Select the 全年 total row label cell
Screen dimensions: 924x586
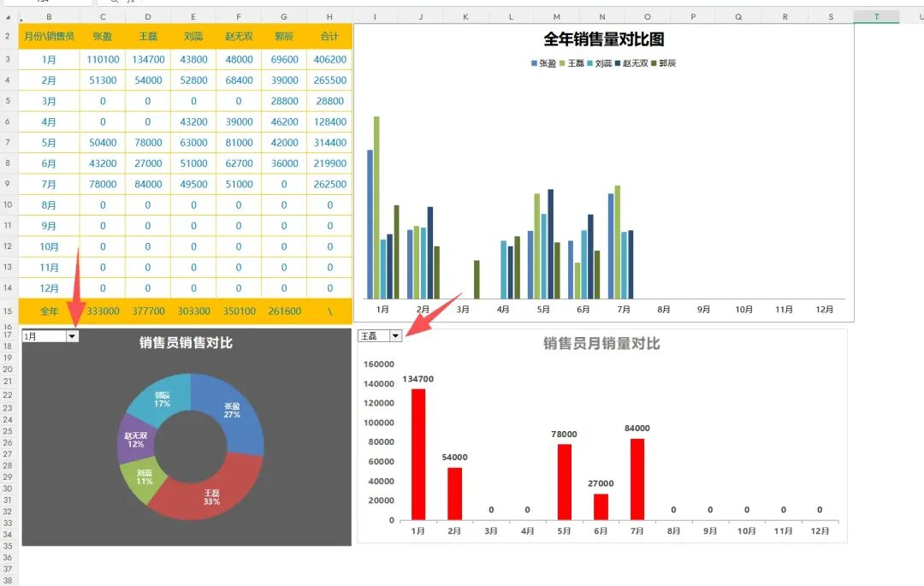pos(49,311)
